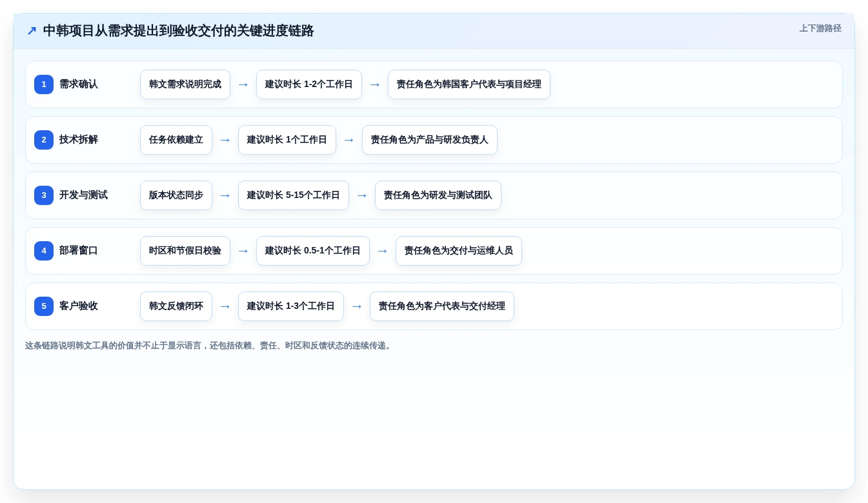
Task: Click the 部署窗口 step label
Action: coord(79,251)
